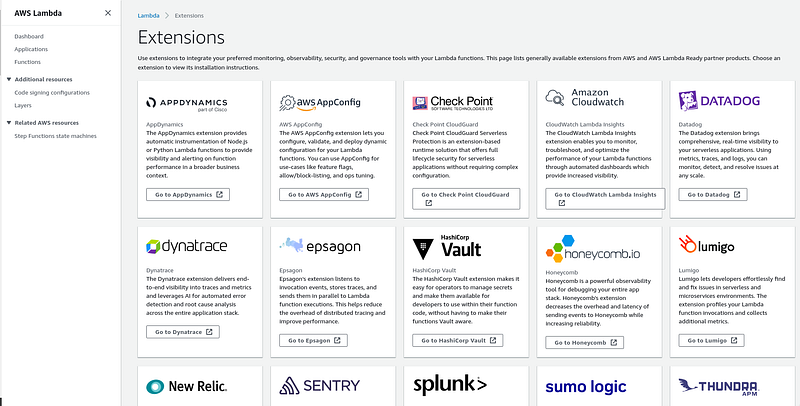Open Step Functions state machines

click(56, 136)
